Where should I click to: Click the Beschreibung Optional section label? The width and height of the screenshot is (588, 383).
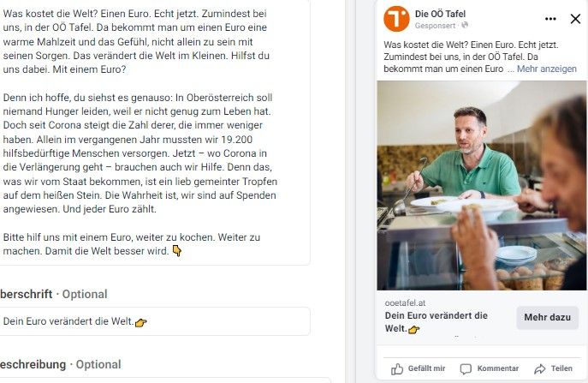tap(60, 364)
